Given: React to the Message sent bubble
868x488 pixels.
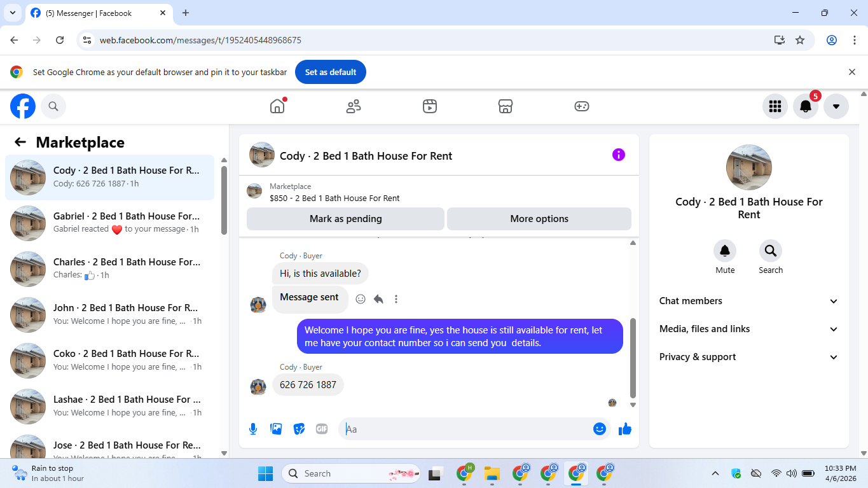Looking at the screenshot, I should (361, 299).
